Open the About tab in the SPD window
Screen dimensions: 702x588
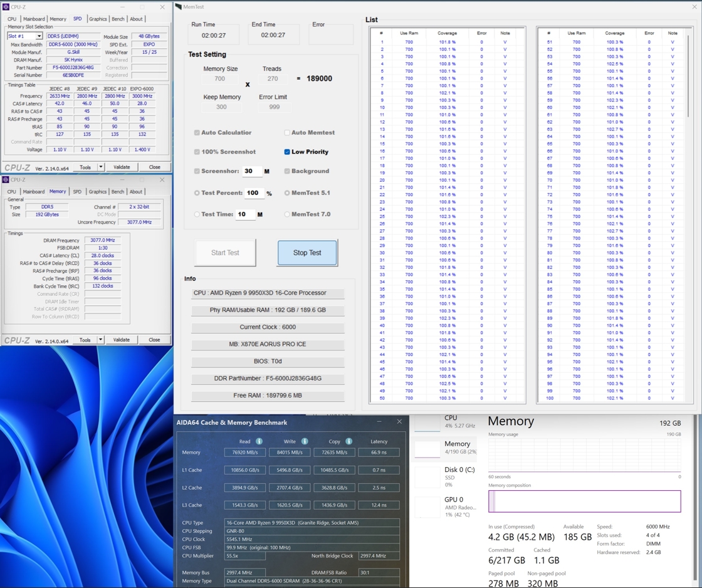[136, 19]
